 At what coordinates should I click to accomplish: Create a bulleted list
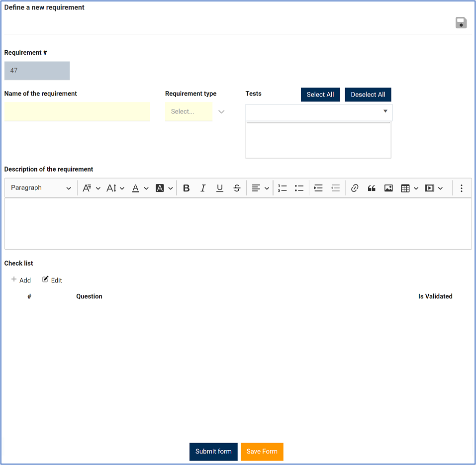coord(299,188)
